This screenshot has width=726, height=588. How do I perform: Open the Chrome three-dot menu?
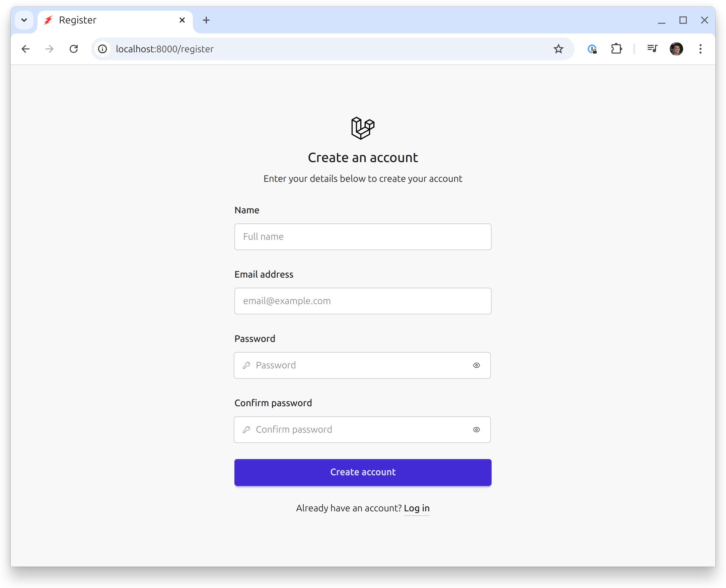(x=700, y=49)
